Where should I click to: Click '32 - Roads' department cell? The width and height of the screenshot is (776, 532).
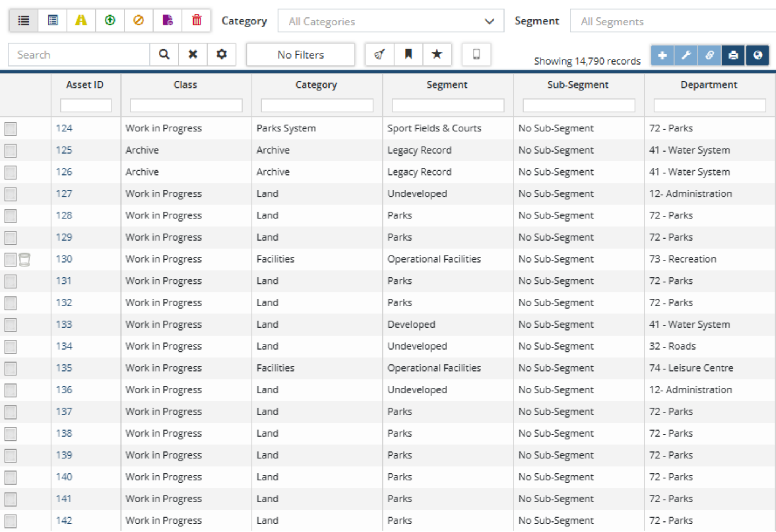pos(673,347)
